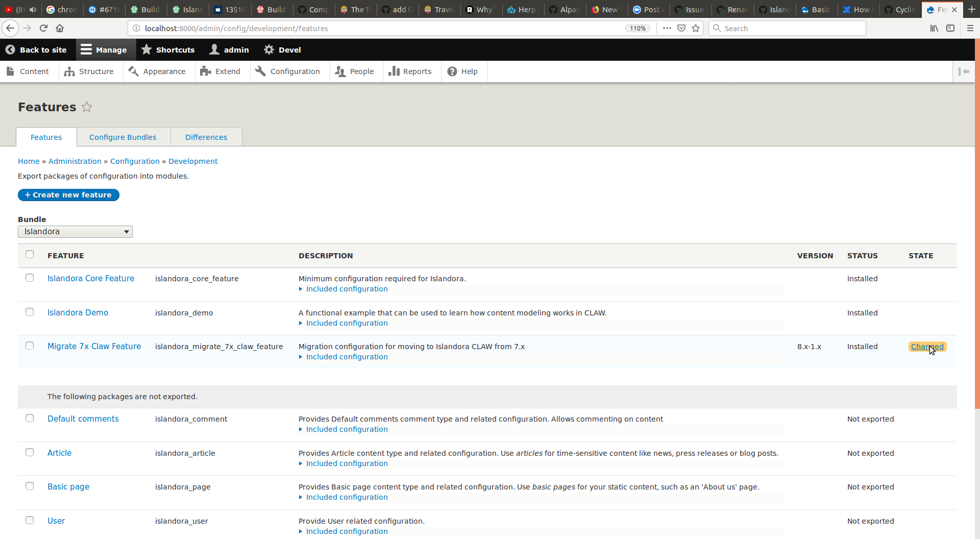Open the page actions three-dots menu
Image resolution: width=980 pixels, height=539 pixels.
[x=667, y=28]
